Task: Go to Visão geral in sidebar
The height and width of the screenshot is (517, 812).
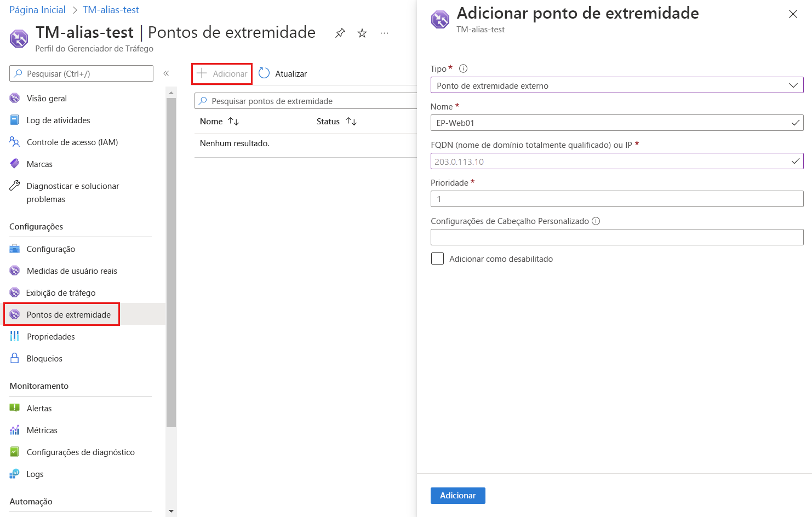Action: (47, 99)
